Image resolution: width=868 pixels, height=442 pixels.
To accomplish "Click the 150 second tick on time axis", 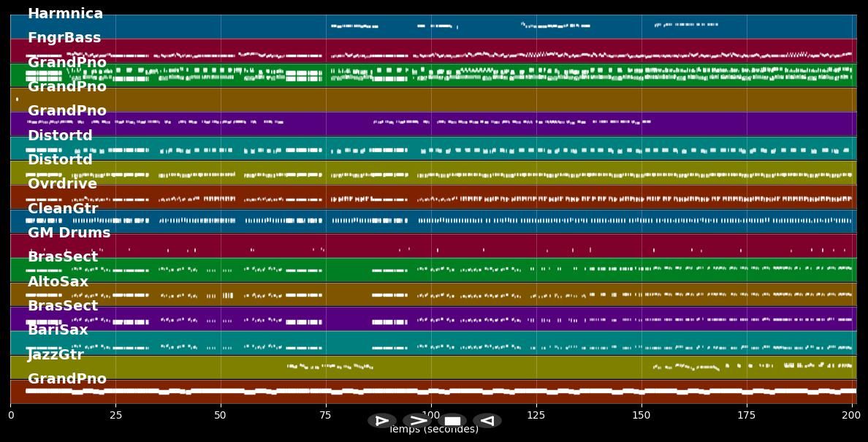I will pos(642,416).
